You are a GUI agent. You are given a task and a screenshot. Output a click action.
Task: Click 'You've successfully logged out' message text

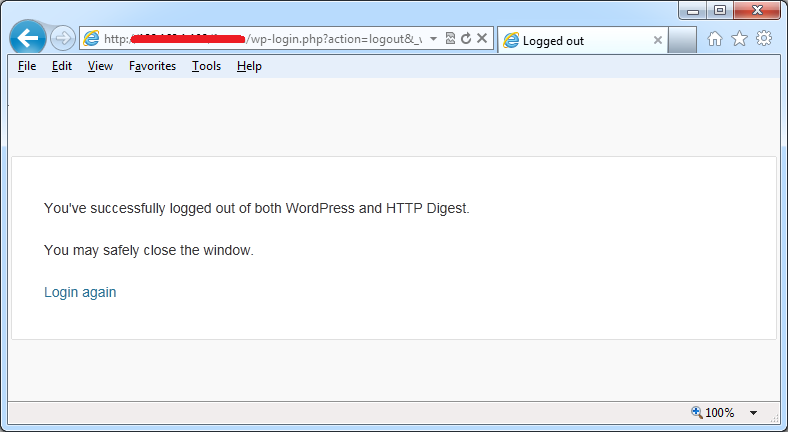point(257,208)
